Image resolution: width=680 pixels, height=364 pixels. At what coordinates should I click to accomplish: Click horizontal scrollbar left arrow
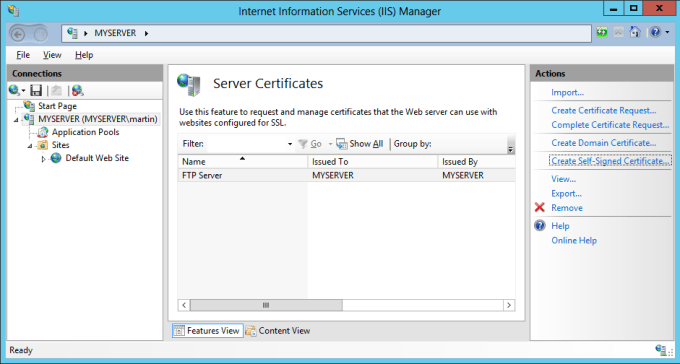click(184, 305)
